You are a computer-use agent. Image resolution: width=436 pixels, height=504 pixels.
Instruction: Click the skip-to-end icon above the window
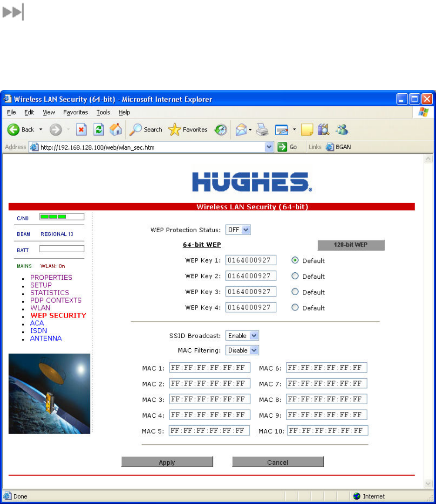point(13,12)
